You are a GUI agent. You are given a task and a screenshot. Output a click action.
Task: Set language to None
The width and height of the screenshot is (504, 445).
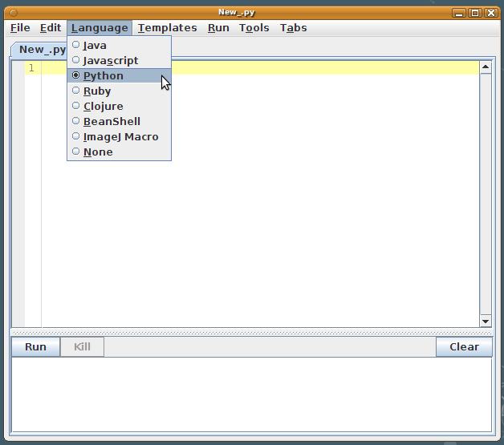click(x=98, y=152)
